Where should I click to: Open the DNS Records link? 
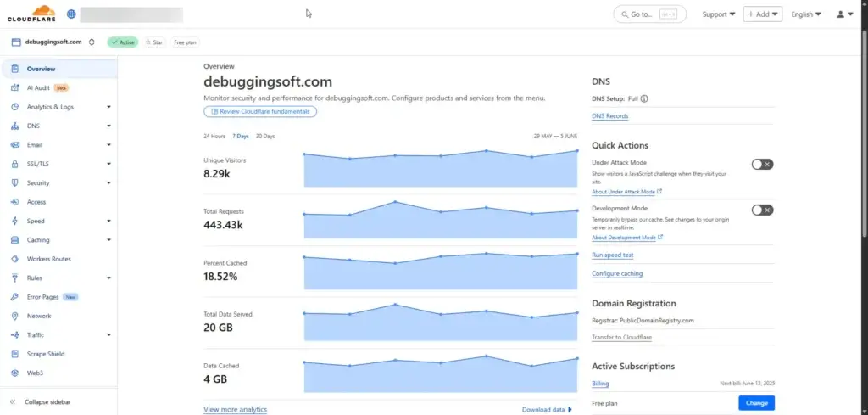click(x=610, y=116)
